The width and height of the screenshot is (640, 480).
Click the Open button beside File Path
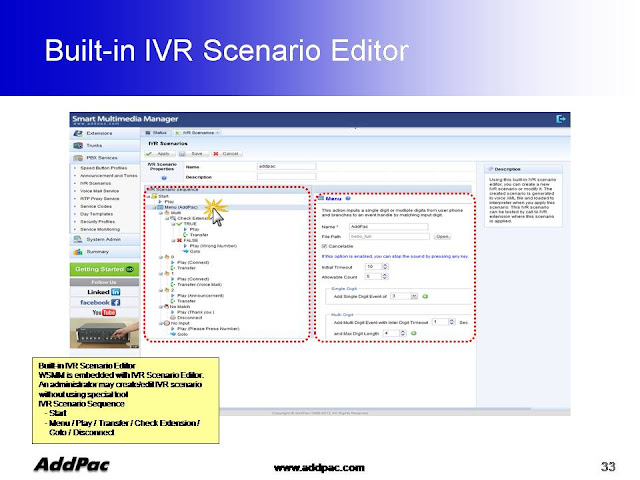tap(442, 237)
